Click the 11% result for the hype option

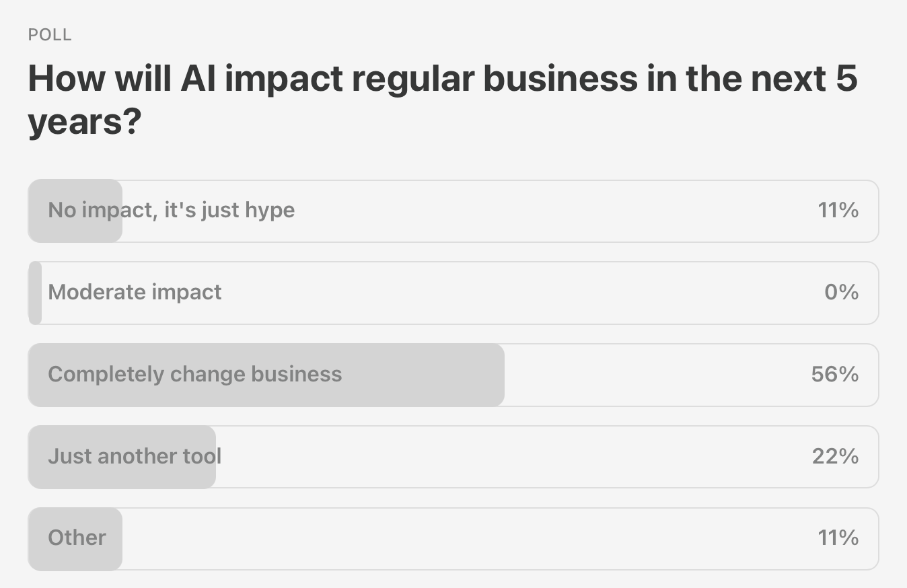(x=838, y=210)
